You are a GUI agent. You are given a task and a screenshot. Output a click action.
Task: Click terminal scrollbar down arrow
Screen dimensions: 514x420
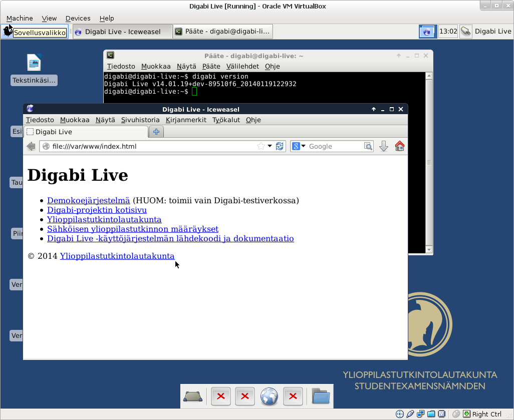click(429, 250)
